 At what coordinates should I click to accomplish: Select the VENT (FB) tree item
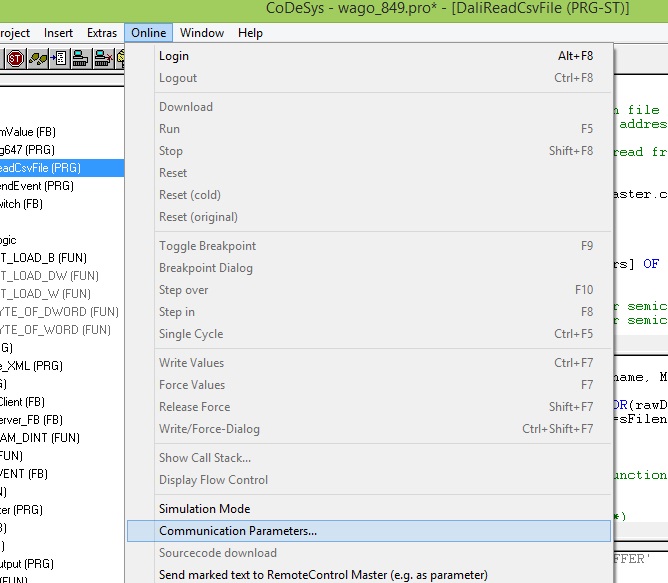[x=24, y=474]
